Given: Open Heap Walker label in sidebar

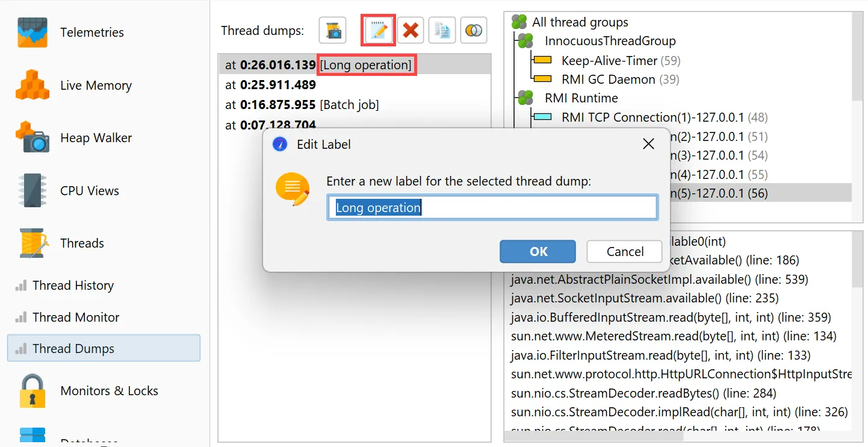Looking at the screenshot, I should [96, 138].
